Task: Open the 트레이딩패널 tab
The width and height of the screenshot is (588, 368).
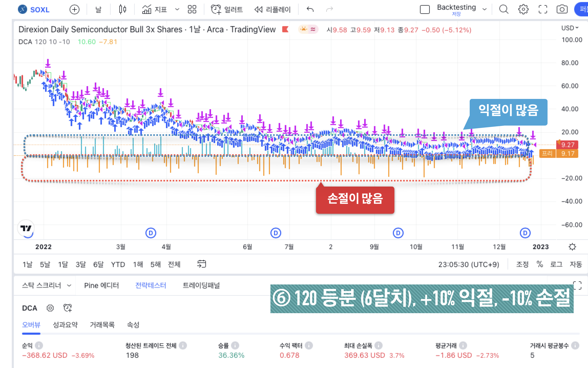Action: click(202, 285)
